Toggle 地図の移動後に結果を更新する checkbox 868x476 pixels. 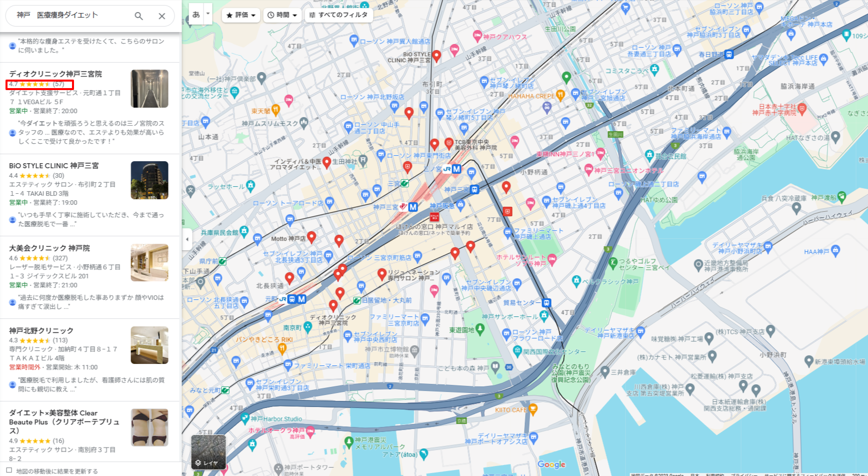pyautogui.click(x=9, y=470)
